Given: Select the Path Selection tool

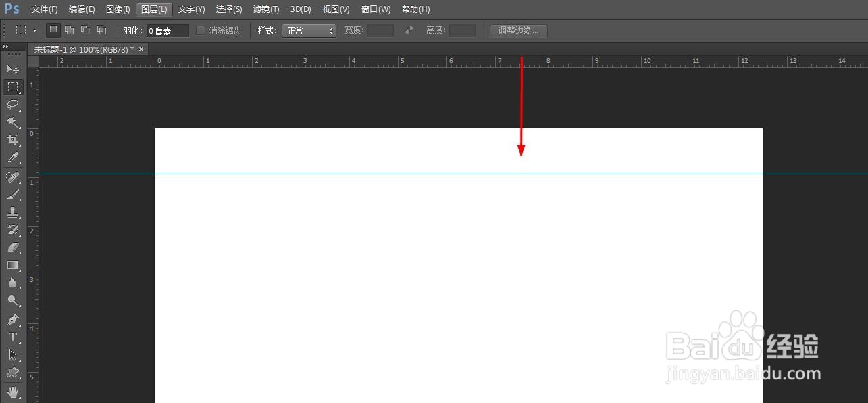Looking at the screenshot, I should tap(13, 355).
